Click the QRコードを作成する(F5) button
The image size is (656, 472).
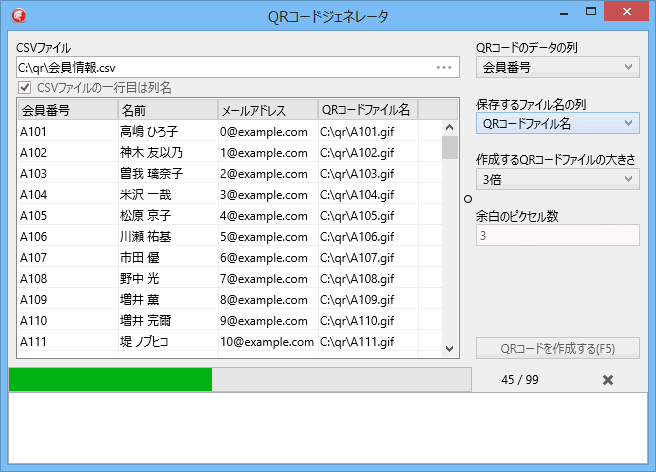pyautogui.click(x=557, y=349)
